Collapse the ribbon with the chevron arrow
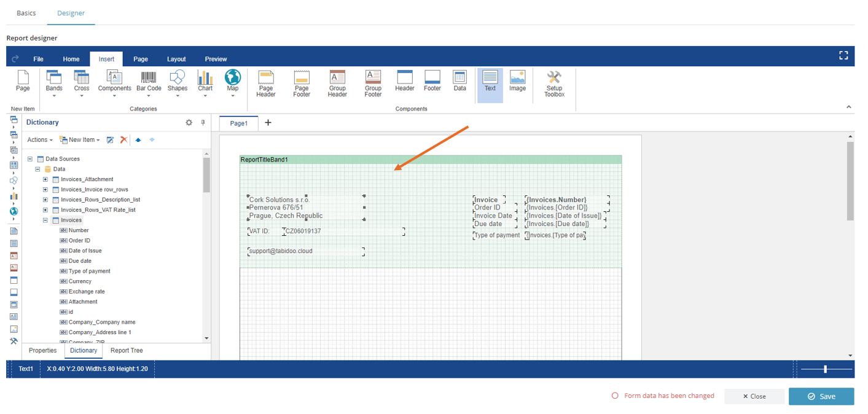 point(849,107)
